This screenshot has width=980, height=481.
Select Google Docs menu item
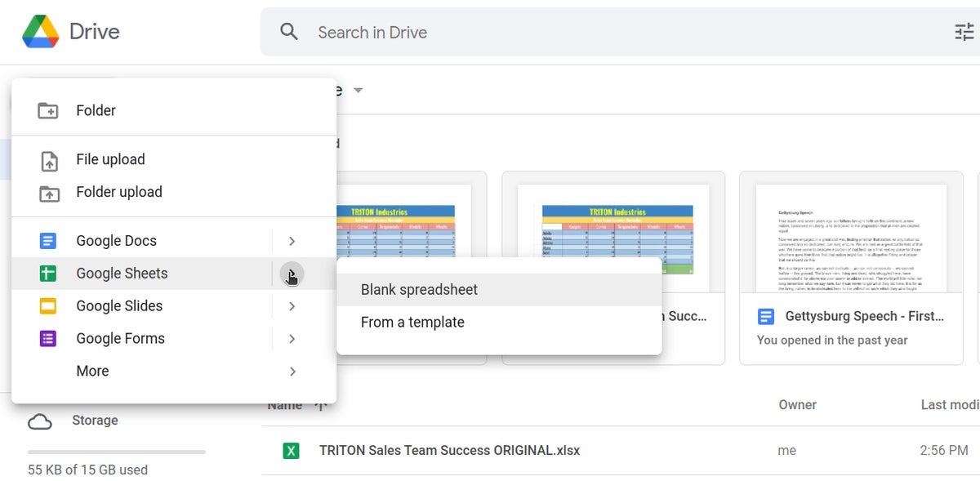pyautogui.click(x=174, y=241)
